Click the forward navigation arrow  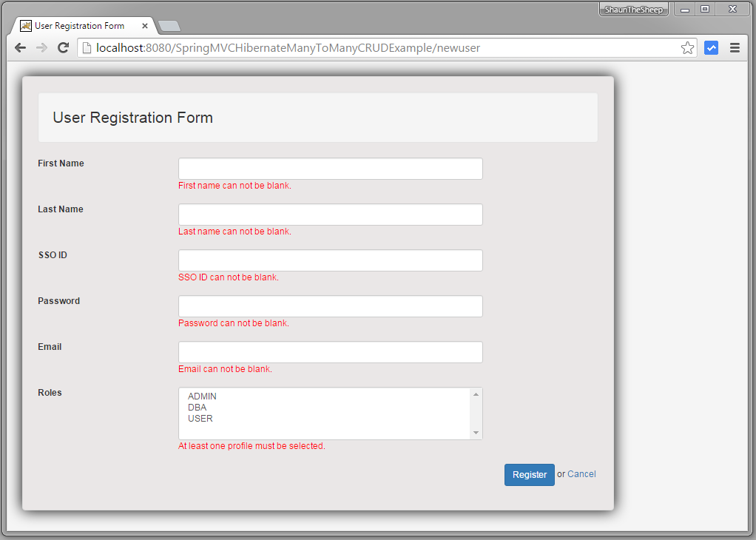pyautogui.click(x=42, y=47)
